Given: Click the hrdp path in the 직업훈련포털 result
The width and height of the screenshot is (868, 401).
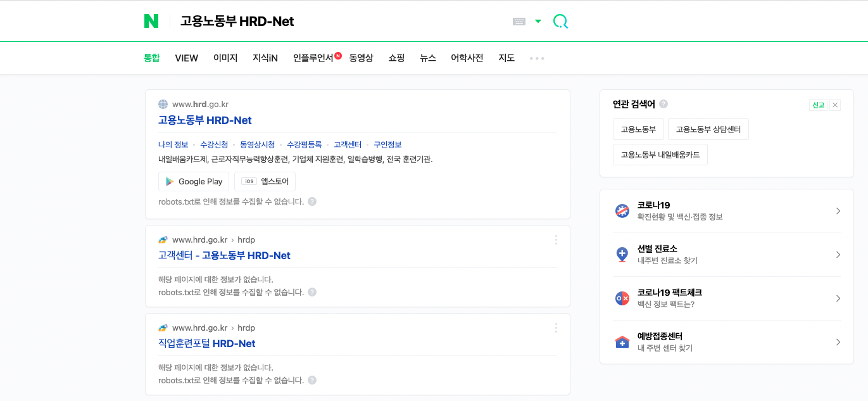Looking at the screenshot, I should coord(246,328).
